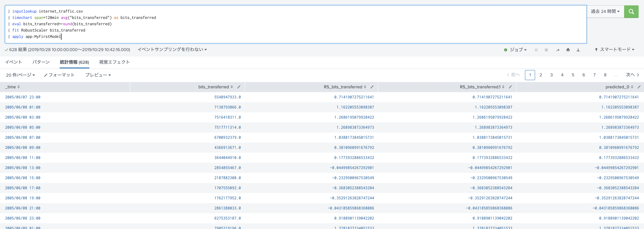This screenshot has width=644, height=229.
Task: Select current page 1 button
Action: pyautogui.click(x=530, y=75)
